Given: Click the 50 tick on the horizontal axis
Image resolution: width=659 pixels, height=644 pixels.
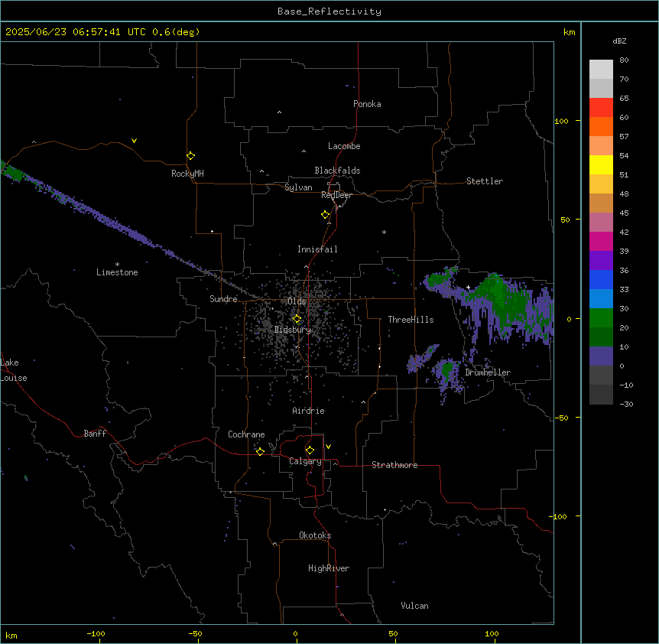Looking at the screenshot, I should point(393,633).
